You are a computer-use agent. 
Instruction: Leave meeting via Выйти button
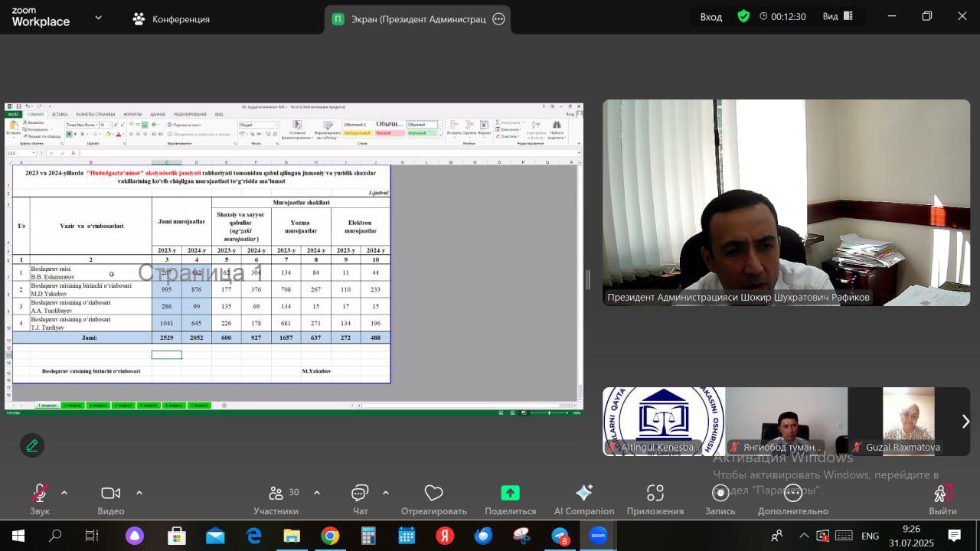(x=942, y=494)
